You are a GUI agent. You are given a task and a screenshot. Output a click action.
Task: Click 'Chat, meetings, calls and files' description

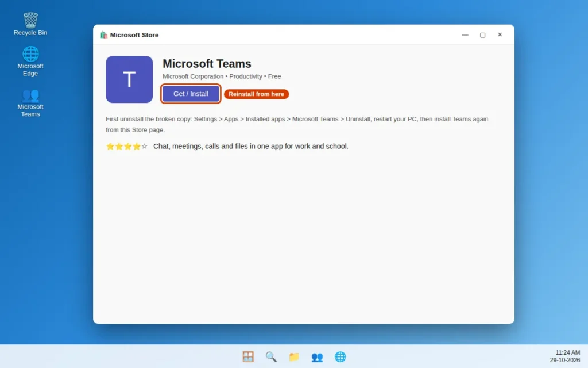pos(250,147)
